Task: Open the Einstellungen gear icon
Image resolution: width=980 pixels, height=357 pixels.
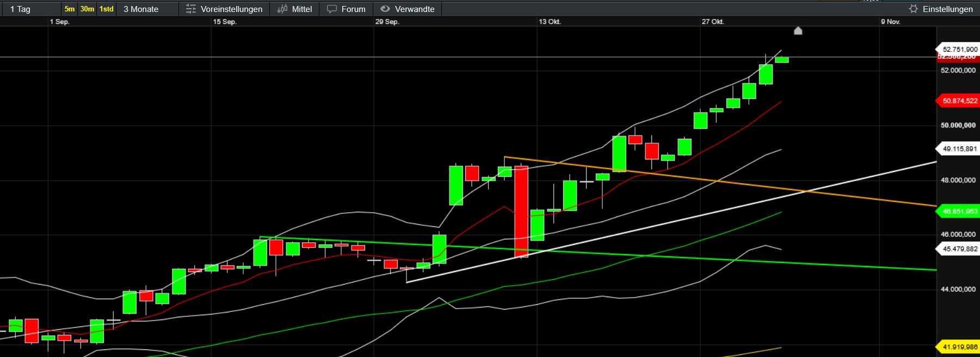Action: 913,9
